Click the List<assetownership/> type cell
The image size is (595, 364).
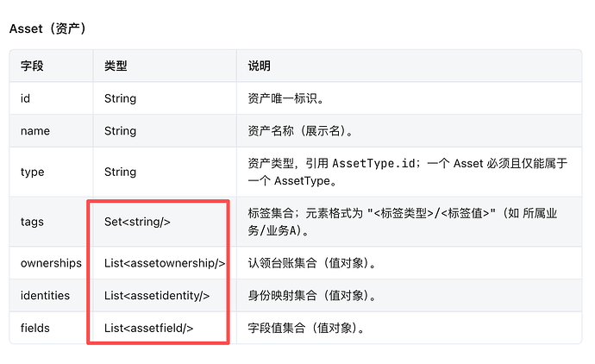coord(165,263)
